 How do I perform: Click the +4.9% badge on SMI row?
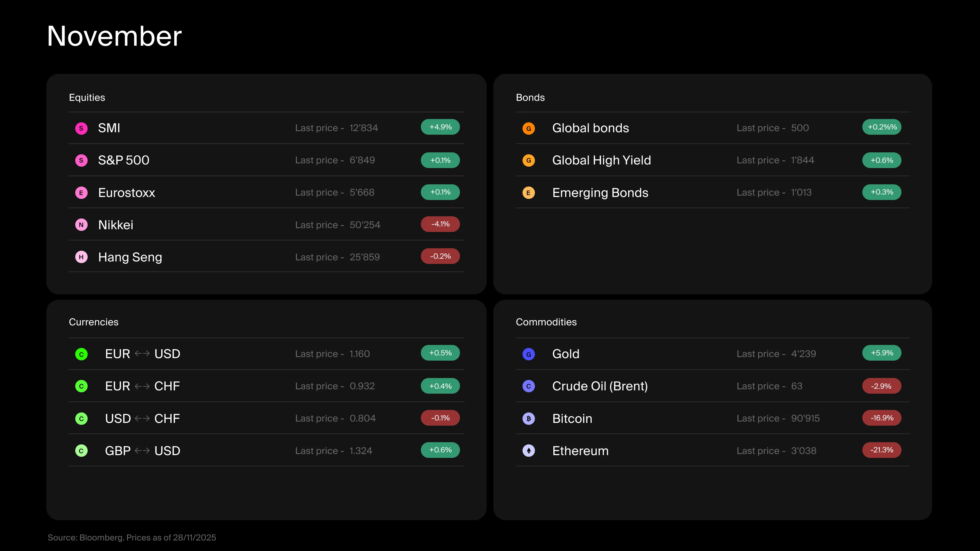(x=440, y=127)
